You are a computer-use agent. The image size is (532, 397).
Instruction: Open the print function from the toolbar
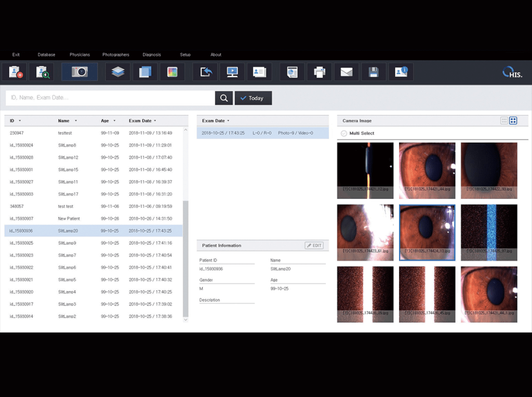tap(318, 72)
